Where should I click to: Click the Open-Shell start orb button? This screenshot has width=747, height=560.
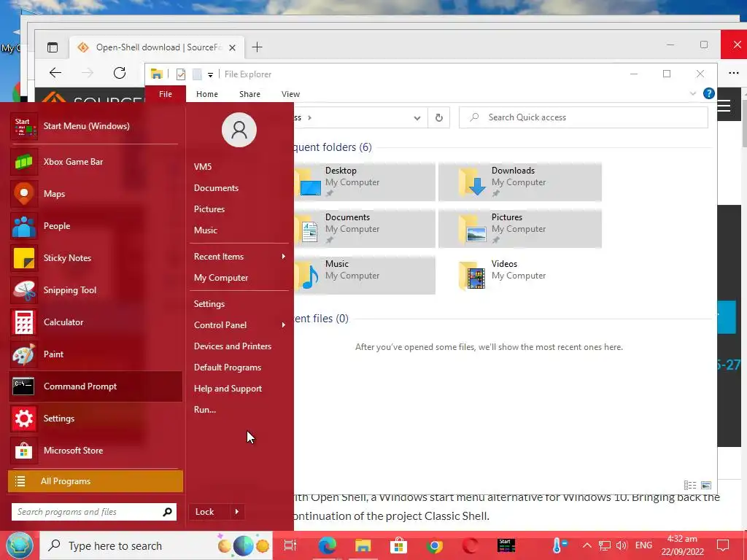pos(19,545)
